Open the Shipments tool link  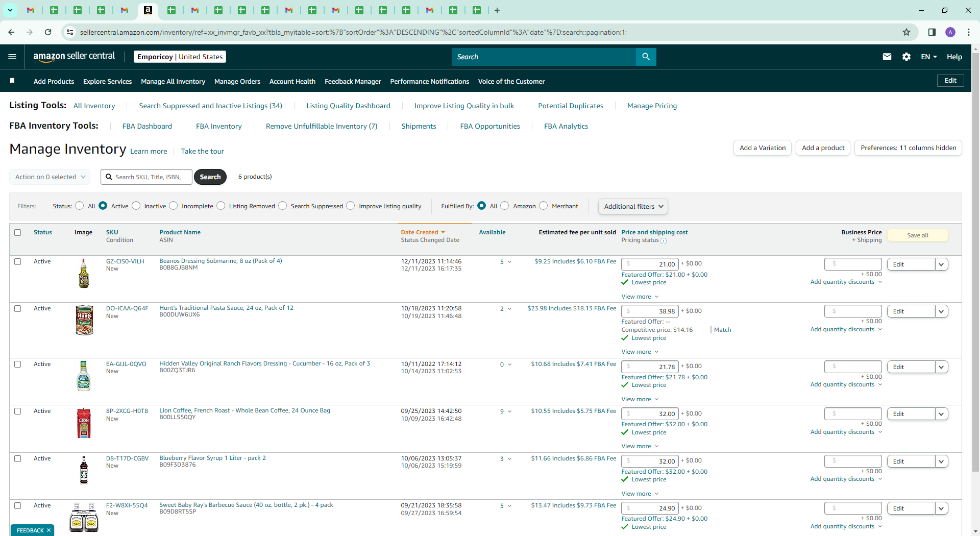click(419, 126)
